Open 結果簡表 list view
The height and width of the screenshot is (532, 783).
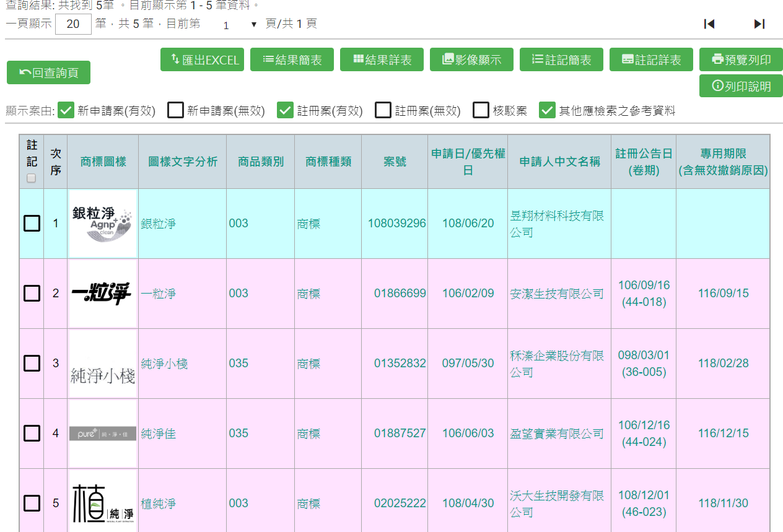pos(292,60)
